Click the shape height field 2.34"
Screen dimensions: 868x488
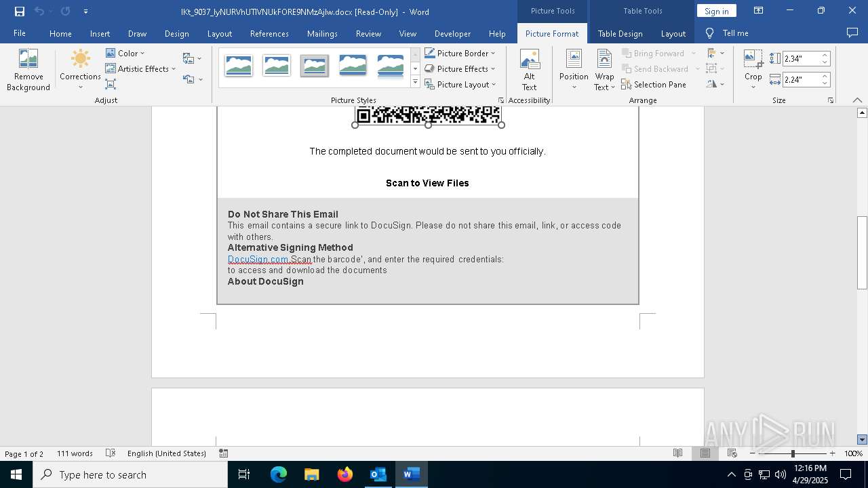point(802,58)
